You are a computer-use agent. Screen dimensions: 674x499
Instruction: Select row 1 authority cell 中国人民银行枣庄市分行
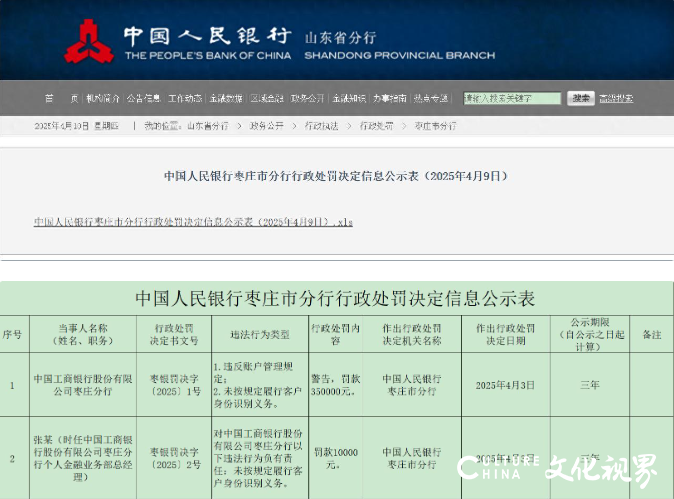[412, 385]
